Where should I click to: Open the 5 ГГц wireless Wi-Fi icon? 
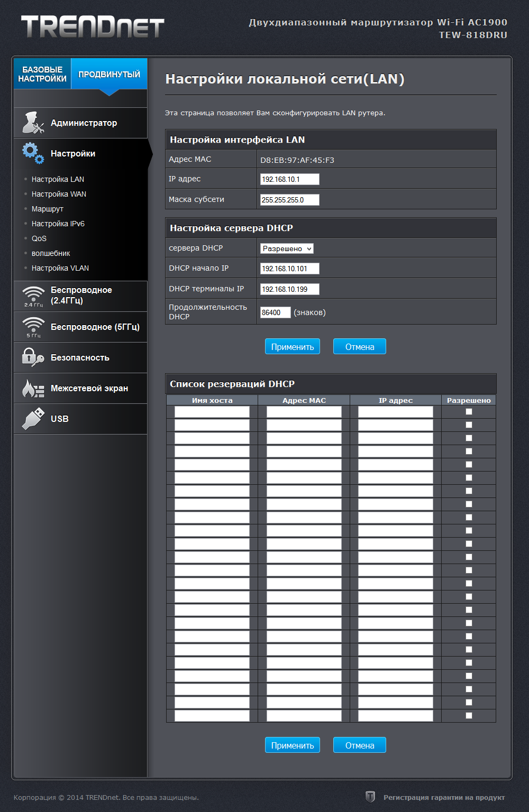(33, 327)
